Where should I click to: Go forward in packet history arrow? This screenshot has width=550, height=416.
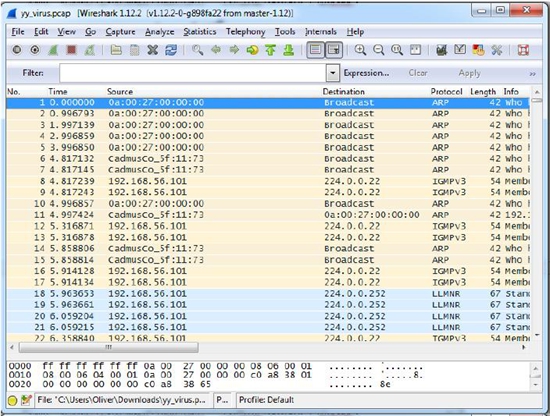(x=234, y=50)
